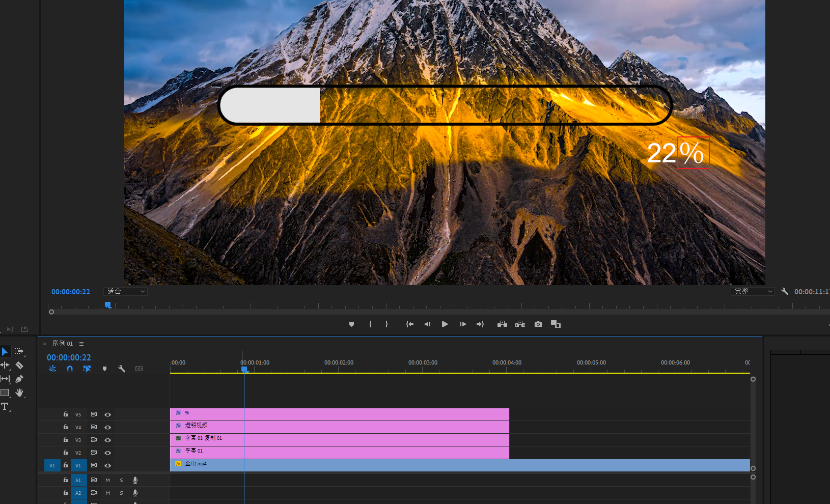Select the Razor tool
The image size is (830, 504).
(x=19, y=365)
